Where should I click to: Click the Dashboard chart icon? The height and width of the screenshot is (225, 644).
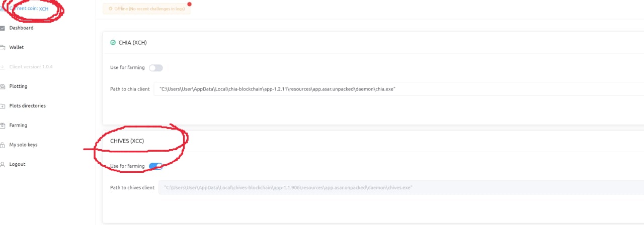(x=3, y=28)
